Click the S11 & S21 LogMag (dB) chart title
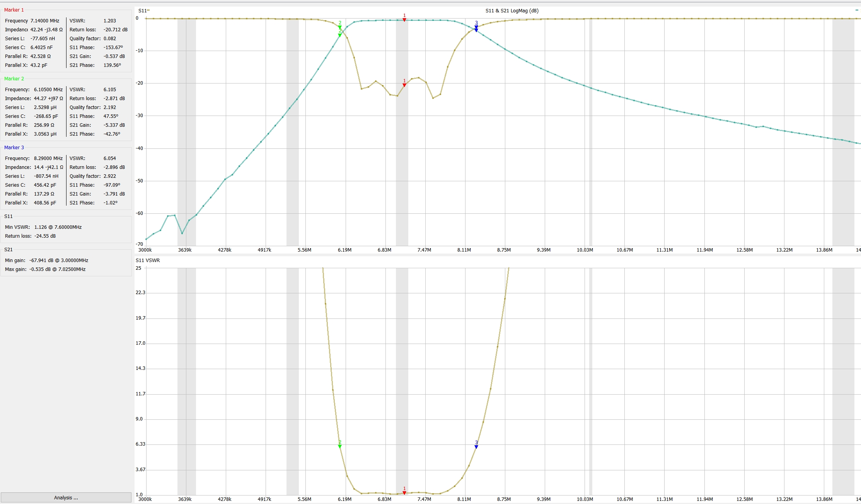 [x=512, y=10]
